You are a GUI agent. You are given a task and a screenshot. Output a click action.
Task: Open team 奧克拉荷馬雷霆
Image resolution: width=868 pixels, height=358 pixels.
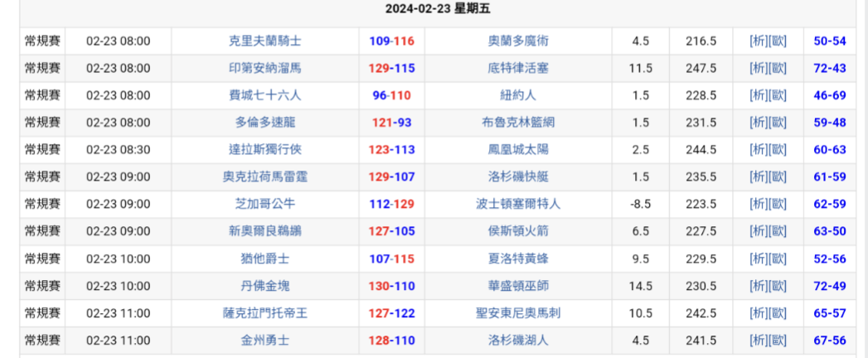coord(264,177)
